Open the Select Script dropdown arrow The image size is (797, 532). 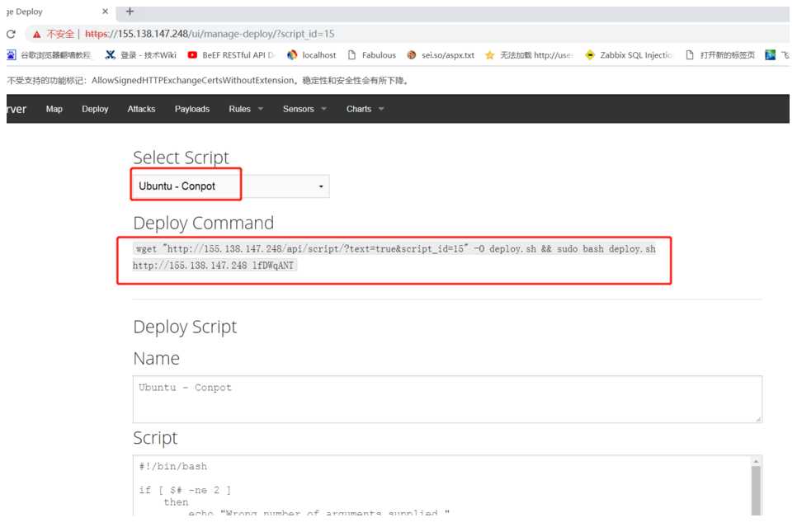[321, 186]
